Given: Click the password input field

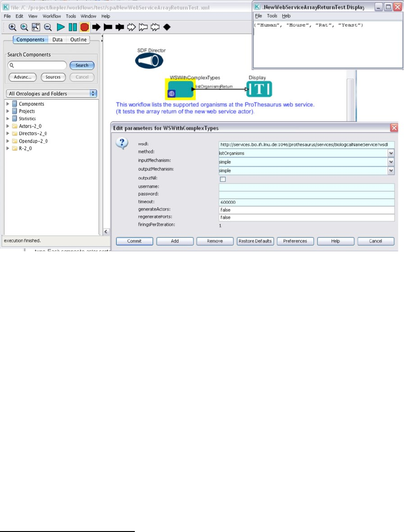Looking at the screenshot, I should [307, 195].
